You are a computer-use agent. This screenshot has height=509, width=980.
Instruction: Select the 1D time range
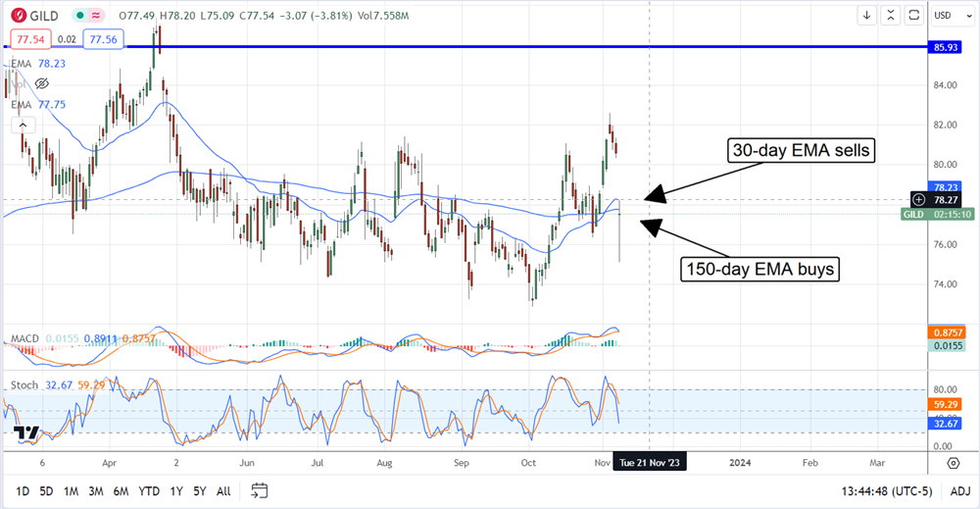23,491
